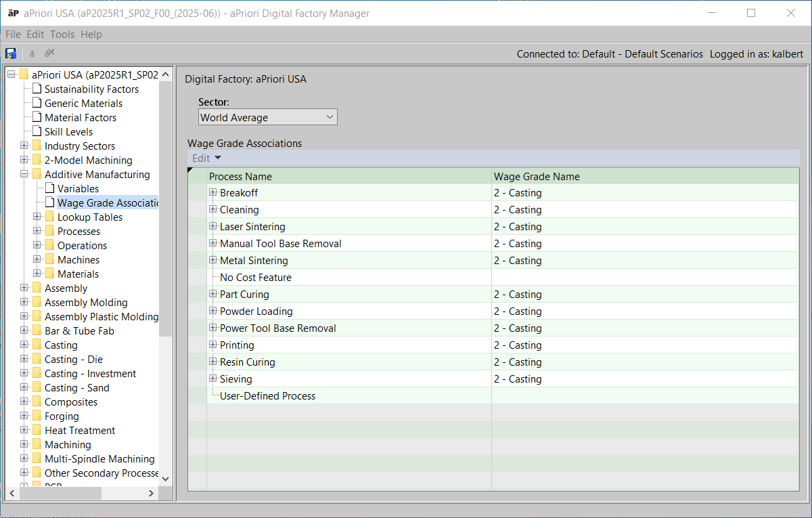Select the Power Tool Base Removal row
This screenshot has height=518, width=812.
click(493, 328)
